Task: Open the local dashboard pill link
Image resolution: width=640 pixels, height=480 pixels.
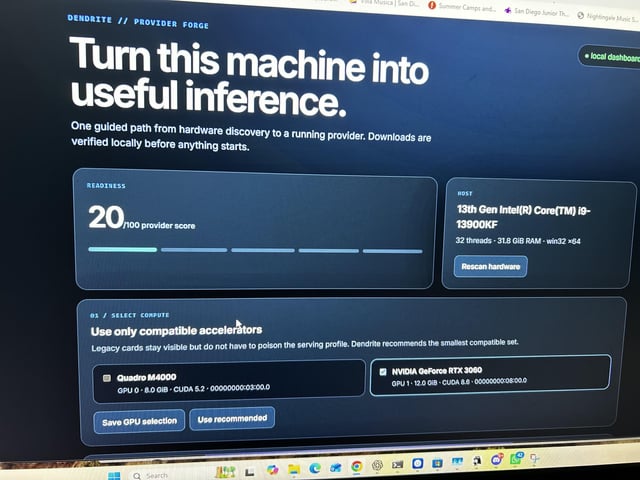Action: pyautogui.click(x=610, y=57)
